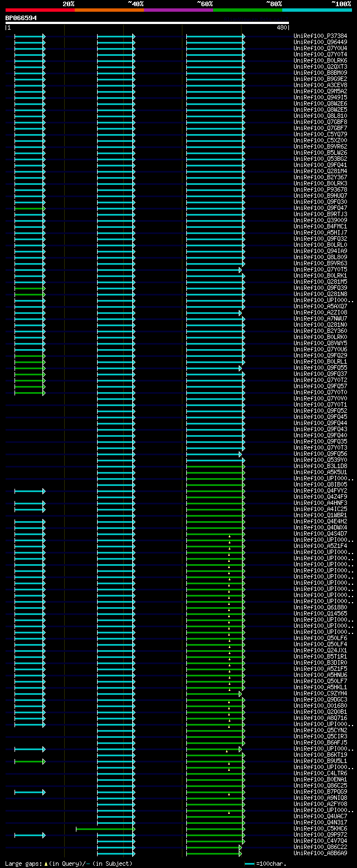Click the UniRef100_A3CEV8 label
The image size is (357, 868).
point(320,85)
